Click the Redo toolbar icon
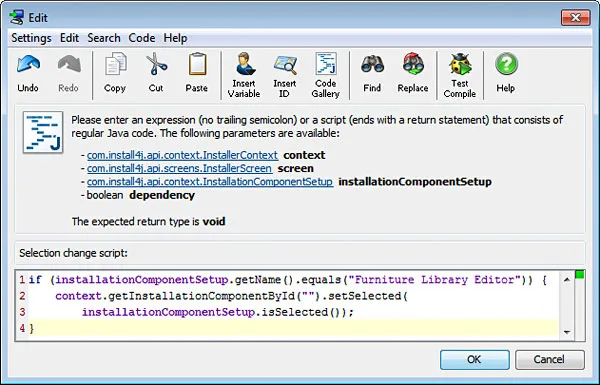The width and height of the screenshot is (600, 385). pos(69,73)
